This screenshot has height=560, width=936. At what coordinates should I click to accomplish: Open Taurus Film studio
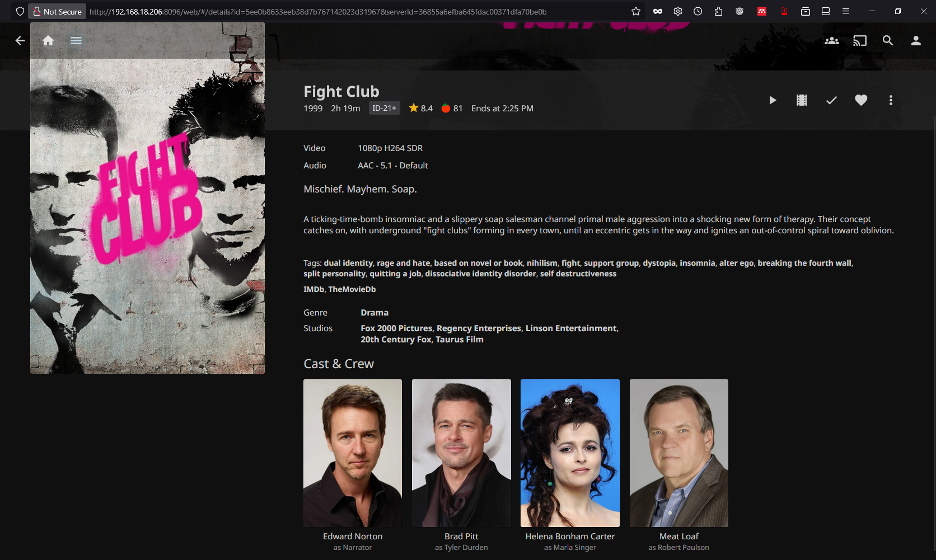coord(460,340)
